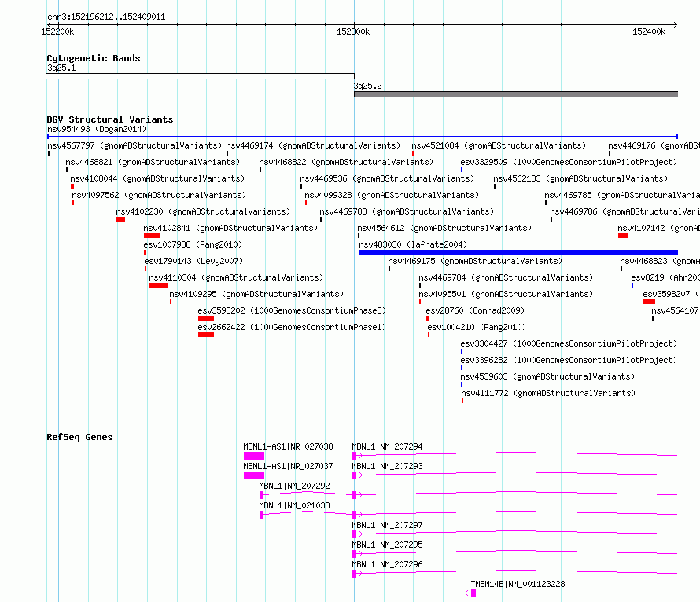This screenshot has width=700, height=602.
Task: Select the 3q25.1 cytogenetic band bar
Action: tap(201, 76)
